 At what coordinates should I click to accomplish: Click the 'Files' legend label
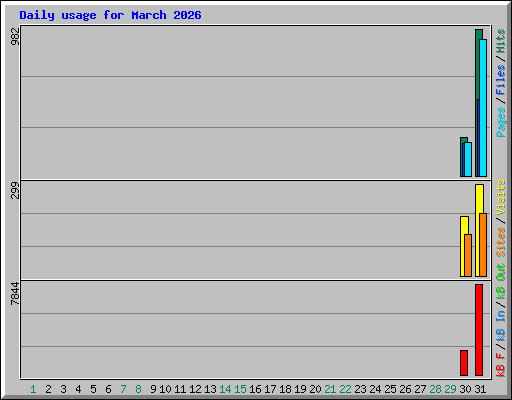click(501, 80)
